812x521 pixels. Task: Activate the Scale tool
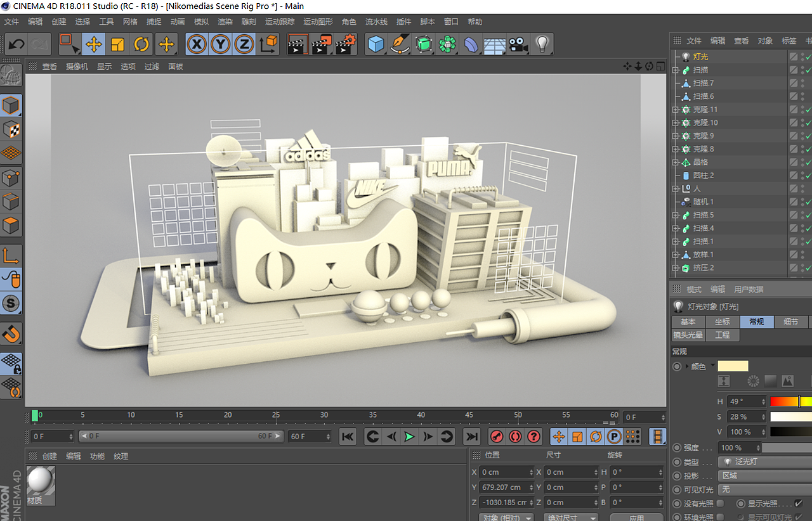coord(117,44)
